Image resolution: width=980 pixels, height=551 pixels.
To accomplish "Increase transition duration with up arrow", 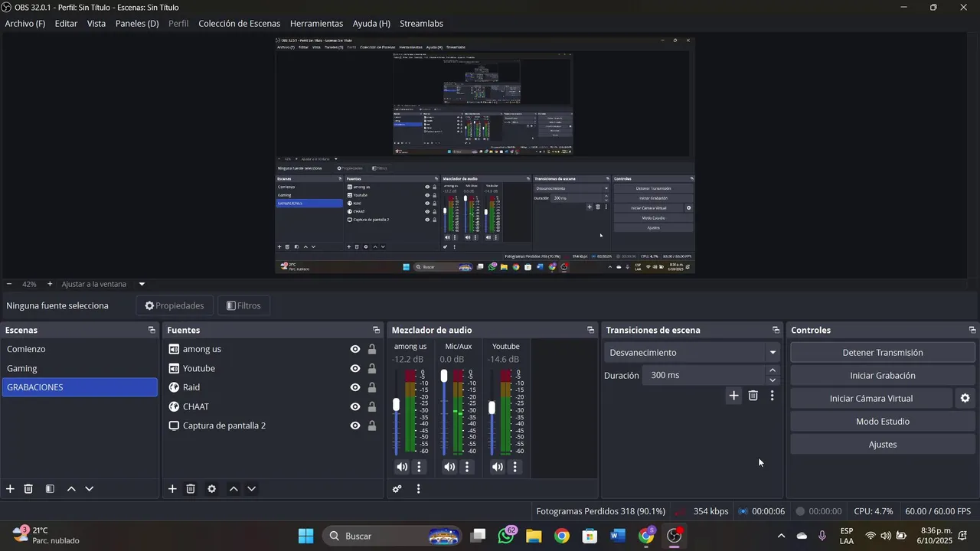I will pos(773,370).
